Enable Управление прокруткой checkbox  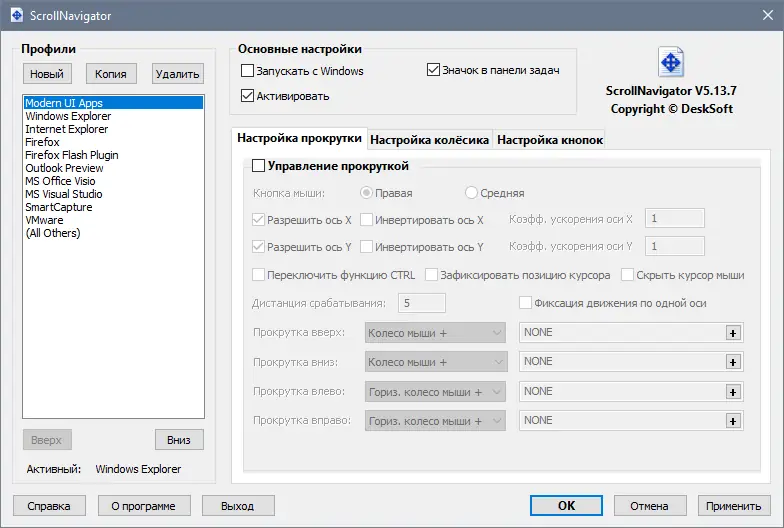tap(258, 166)
